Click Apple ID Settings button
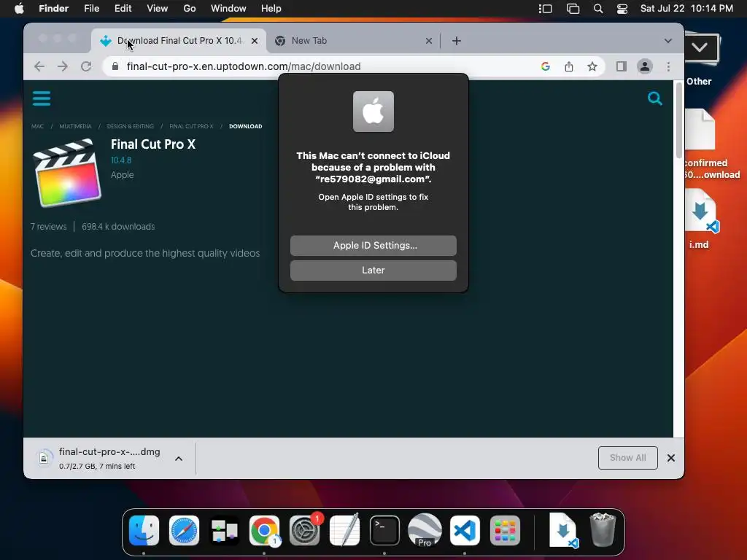The image size is (747, 560). (x=373, y=246)
